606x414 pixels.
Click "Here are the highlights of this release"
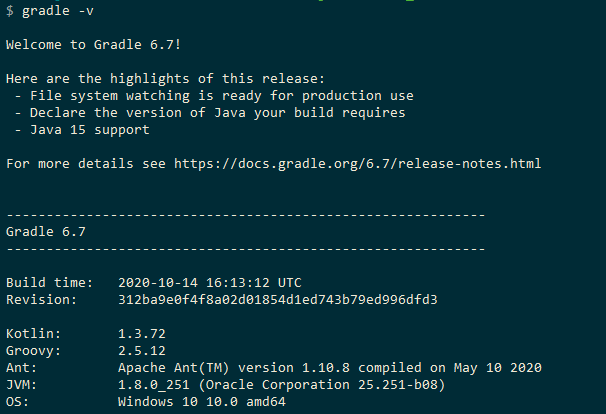pos(165,79)
